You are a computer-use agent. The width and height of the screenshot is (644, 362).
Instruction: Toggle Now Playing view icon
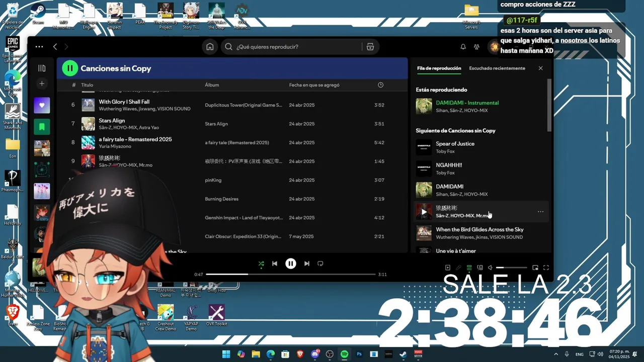[x=448, y=268]
